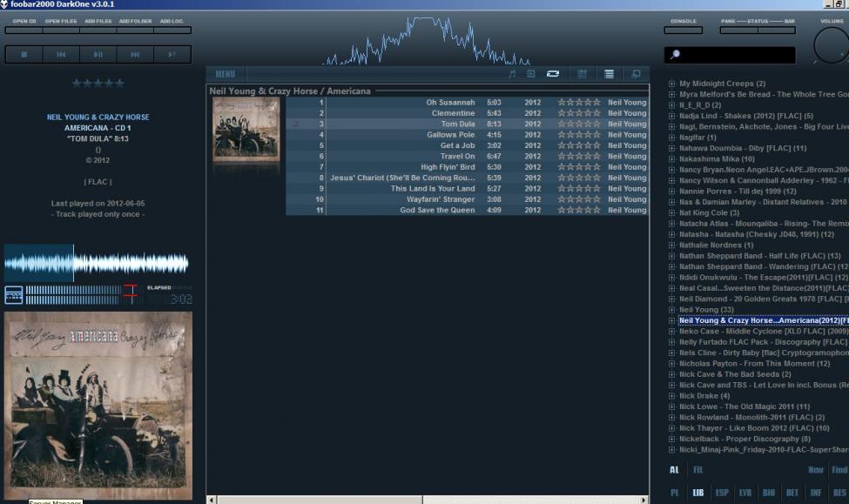Switch to the BIO tab
Screen dimensions: 849x504
(x=769, y=493)
